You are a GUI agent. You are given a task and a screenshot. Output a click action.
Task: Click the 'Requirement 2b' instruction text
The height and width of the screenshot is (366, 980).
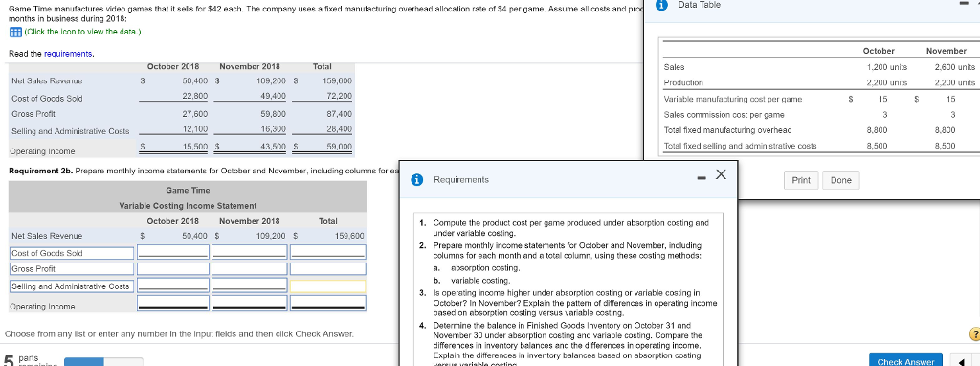203,171
